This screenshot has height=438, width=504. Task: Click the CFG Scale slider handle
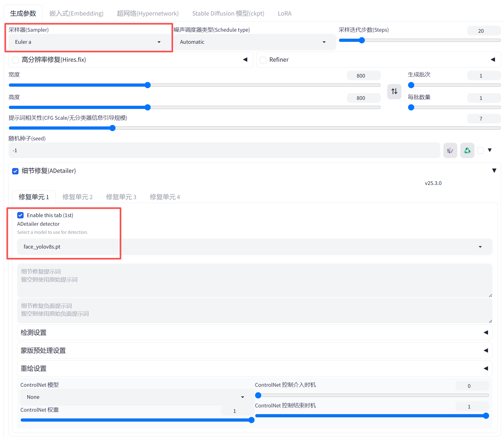pyautogui.click(x=113, y=128)
